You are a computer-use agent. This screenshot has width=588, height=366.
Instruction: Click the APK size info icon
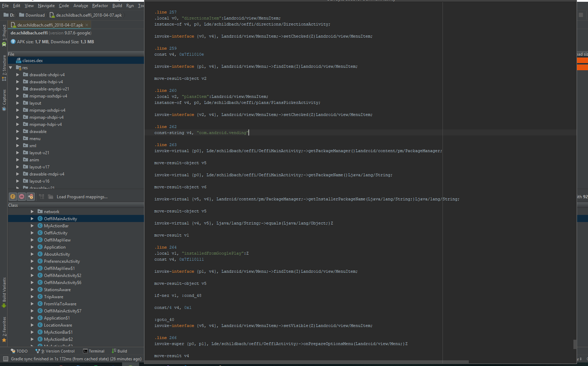(13, 41)
